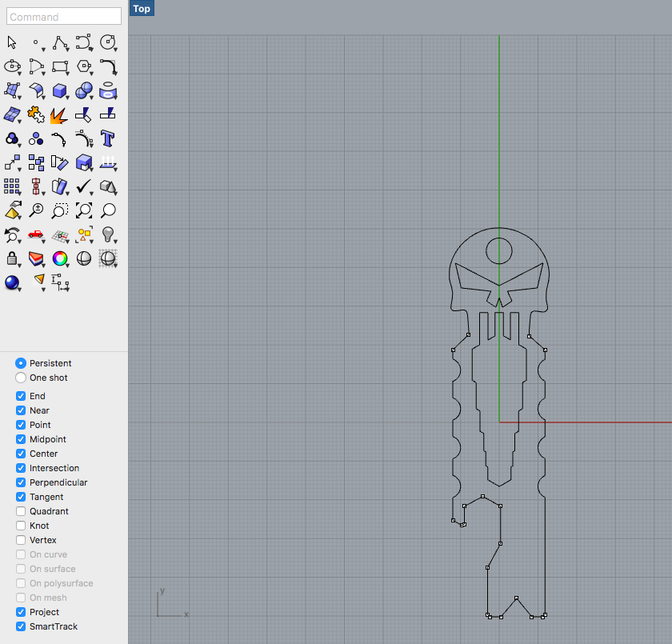Image resolution: width=672 pixels, height=644 pixels.
Task: Click the Zoom Extents icon
Action: pos(83,210)
